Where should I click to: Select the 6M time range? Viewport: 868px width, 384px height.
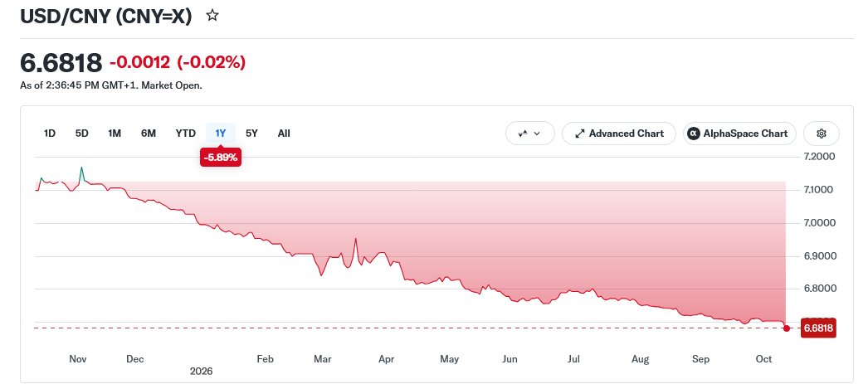[149, 134]
